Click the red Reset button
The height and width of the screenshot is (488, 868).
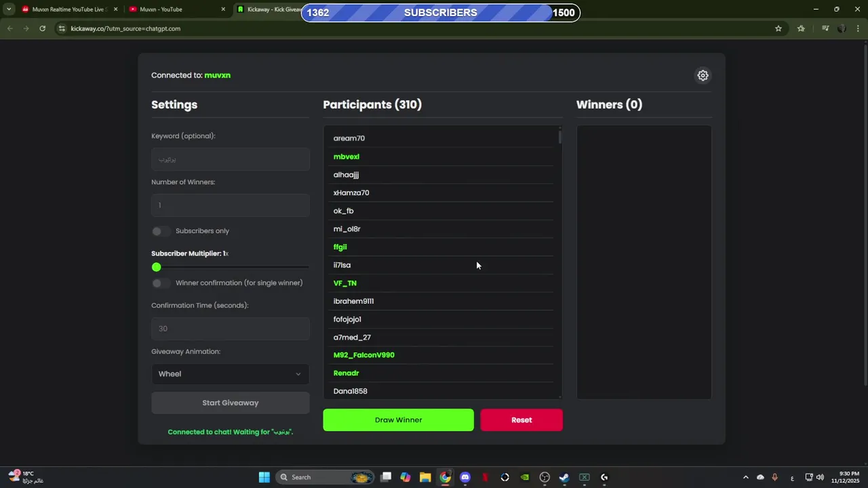tap(521, 420)
